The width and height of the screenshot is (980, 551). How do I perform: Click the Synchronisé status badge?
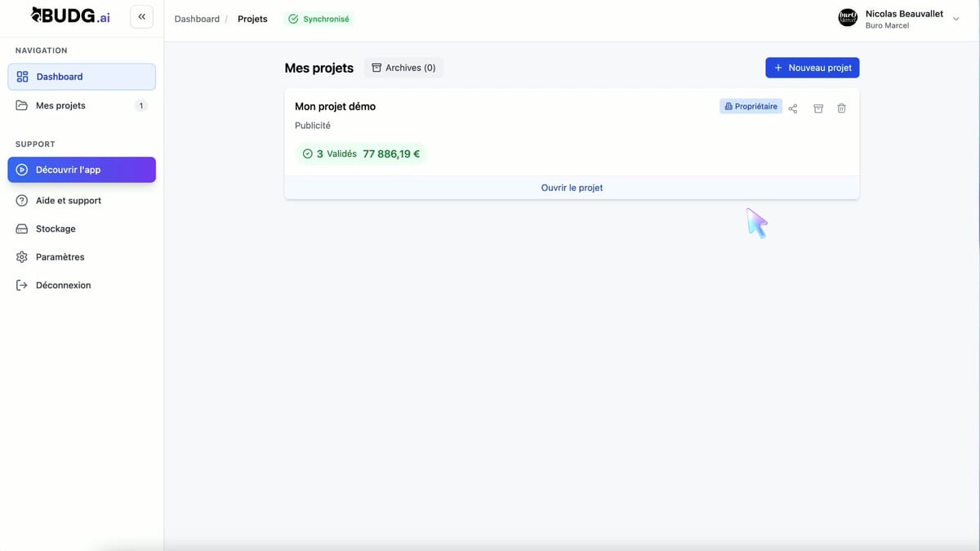[318, 19]
